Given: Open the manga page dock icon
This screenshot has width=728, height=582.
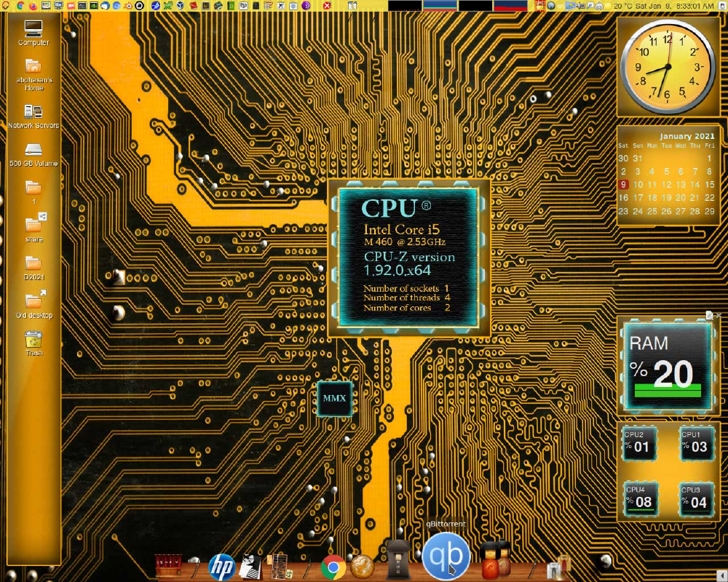Looking at the screenshot, I should (x=250, y=566).
